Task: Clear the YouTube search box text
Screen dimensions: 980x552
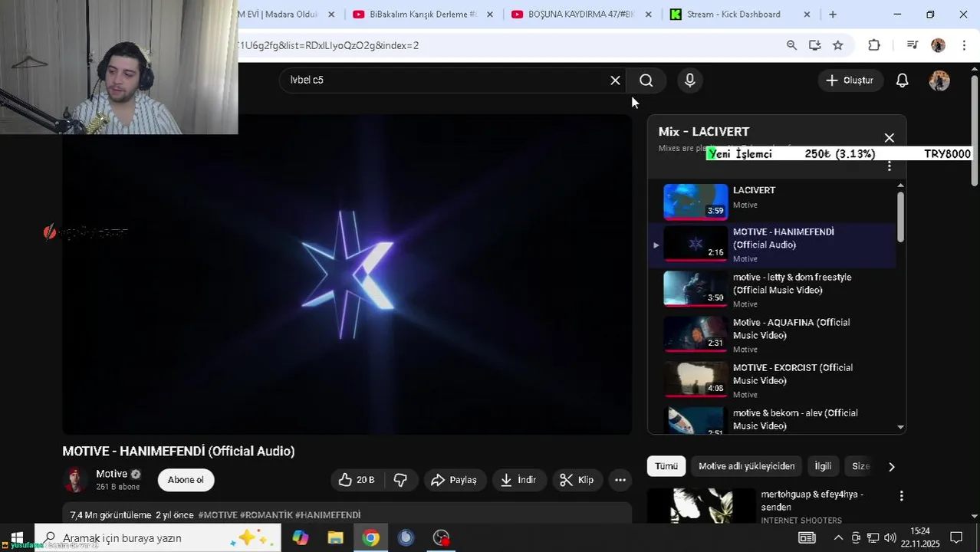Action: tap(615, 80)
